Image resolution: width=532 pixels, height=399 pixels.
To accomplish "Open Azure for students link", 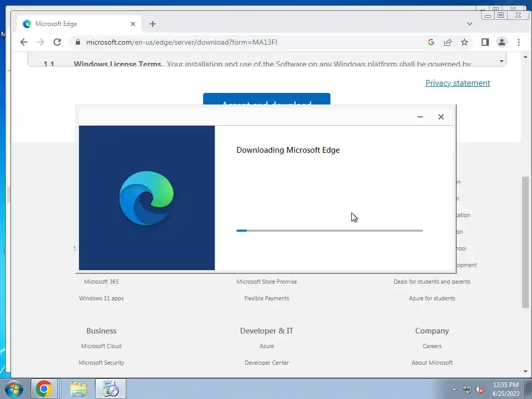I will pyautogui.click(x=432, y=298).
